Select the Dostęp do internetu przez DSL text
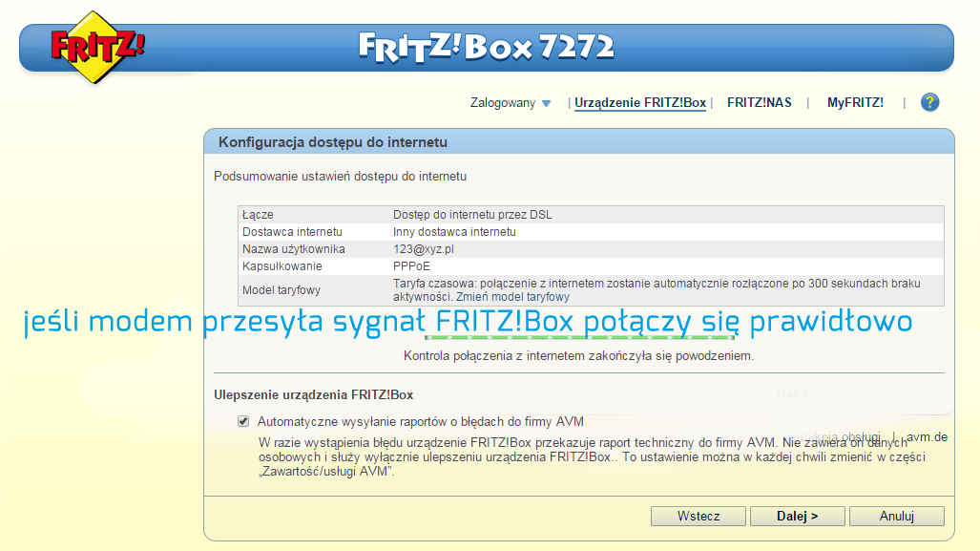The height and width of the screenshot is (551, 980). pyautogui.click(x=472, y=215)
